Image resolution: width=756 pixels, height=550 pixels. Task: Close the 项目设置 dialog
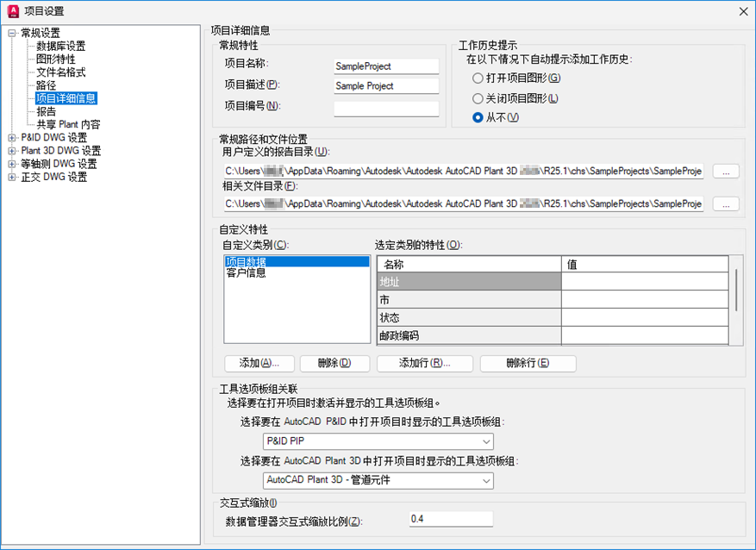point(743,11)
